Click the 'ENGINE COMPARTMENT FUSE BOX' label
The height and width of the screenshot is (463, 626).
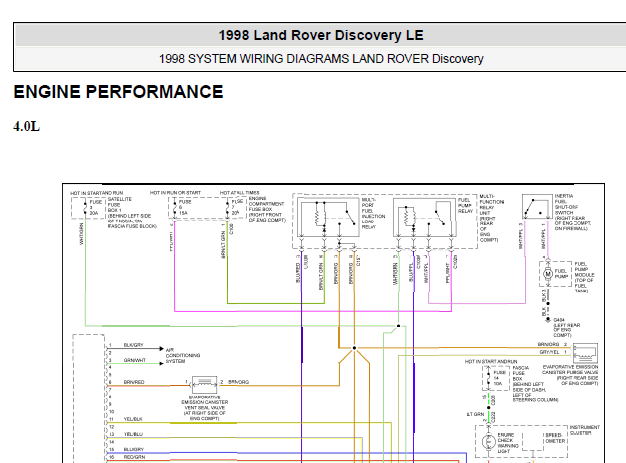(x=266, y=204)
